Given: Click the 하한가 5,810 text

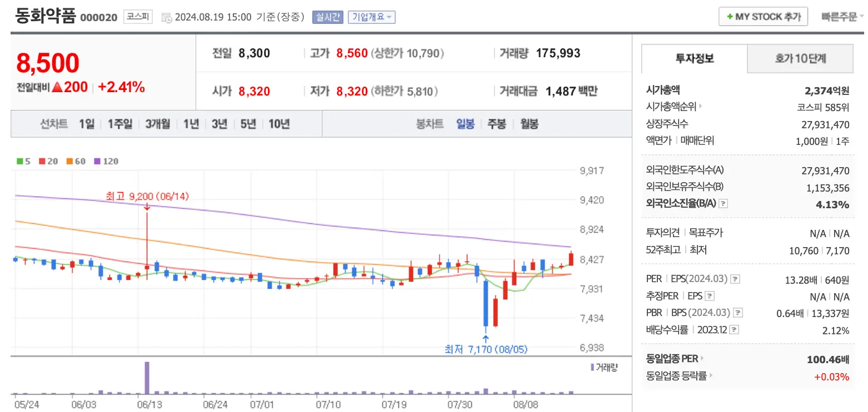Looking at the screenshot, I should pyautogui.click(x=404, y=91).
